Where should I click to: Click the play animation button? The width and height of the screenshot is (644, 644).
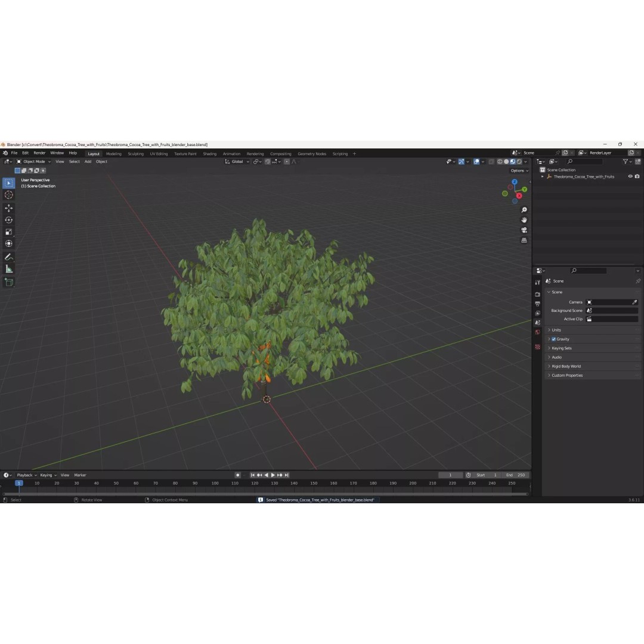pyautogui.click(x=273, y=475)
